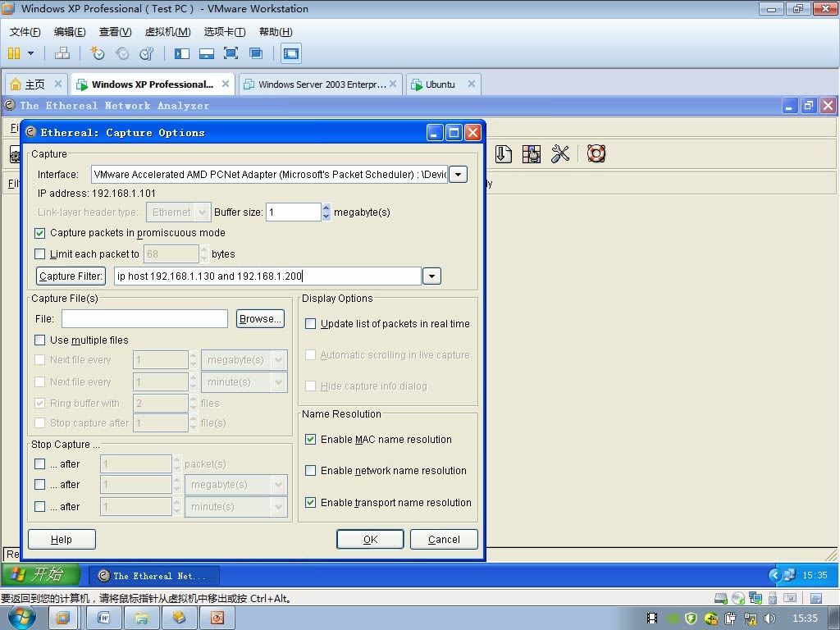Enable network name resolution checkbox
840x630 pixels.
tap(310, 470)
